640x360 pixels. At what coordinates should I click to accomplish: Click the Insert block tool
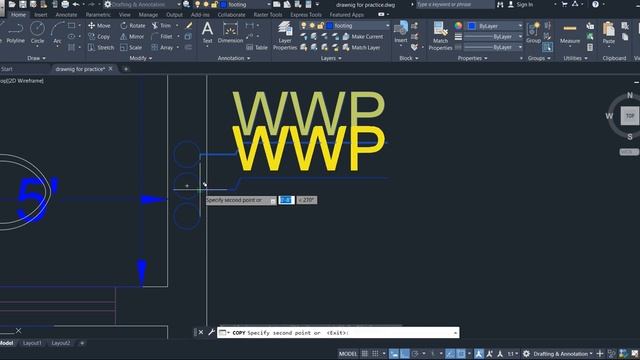coord(401,33)
